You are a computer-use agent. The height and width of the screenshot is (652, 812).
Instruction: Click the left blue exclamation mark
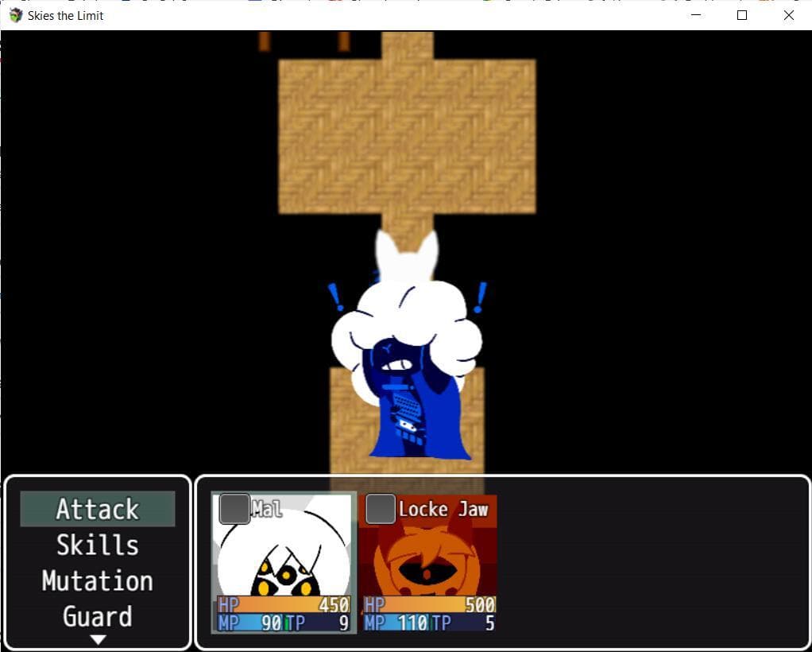[335, 297]
